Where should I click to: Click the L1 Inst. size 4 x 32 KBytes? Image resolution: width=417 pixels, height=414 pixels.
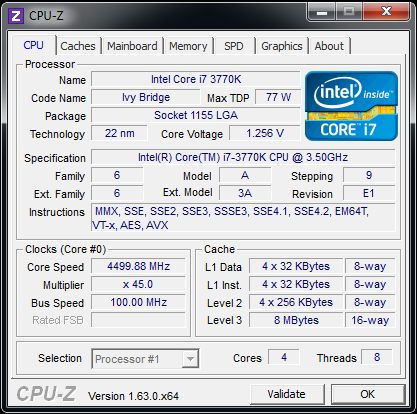click(x=296, y=284)
